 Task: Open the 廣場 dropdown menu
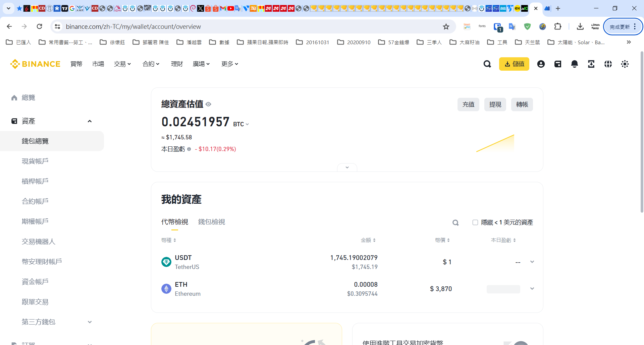click(201, 64)
